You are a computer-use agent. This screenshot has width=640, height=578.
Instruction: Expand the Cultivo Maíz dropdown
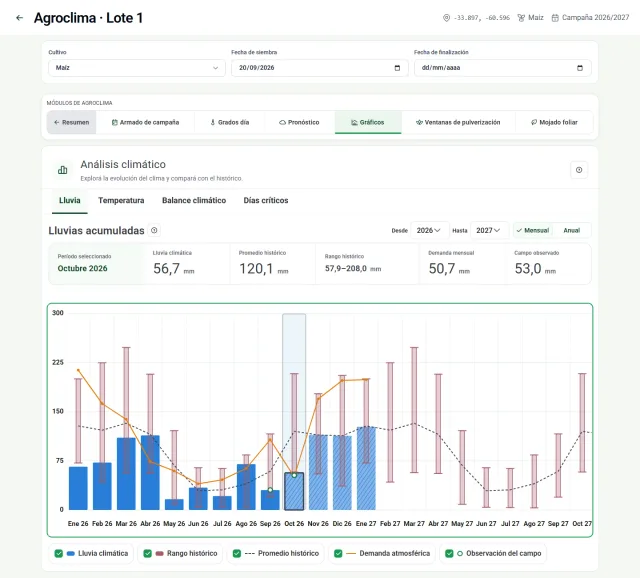click(137, 68)
